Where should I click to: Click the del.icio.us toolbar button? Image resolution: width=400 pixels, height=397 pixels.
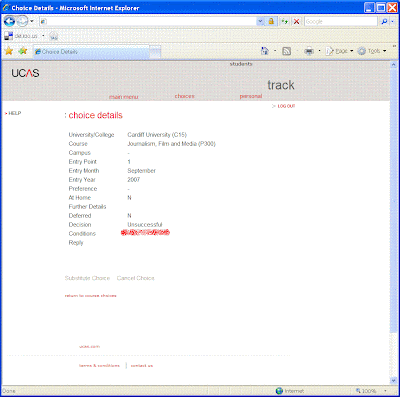point(21,36)
